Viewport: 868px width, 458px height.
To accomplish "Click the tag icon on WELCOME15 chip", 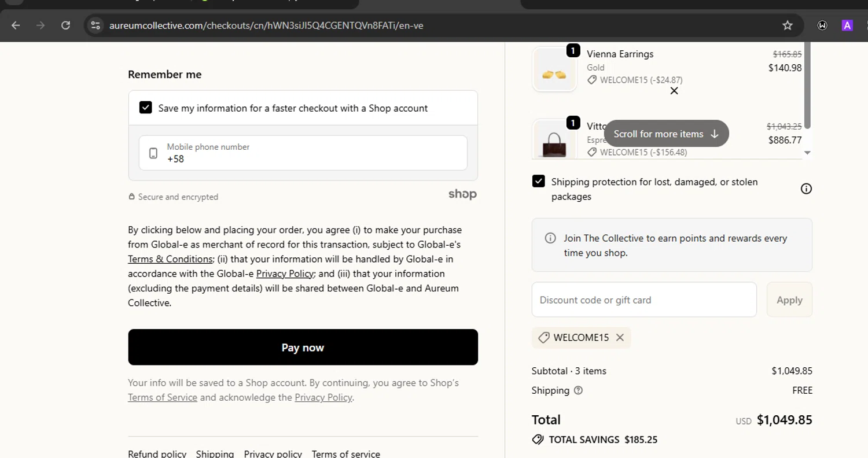I will (543, 338).
